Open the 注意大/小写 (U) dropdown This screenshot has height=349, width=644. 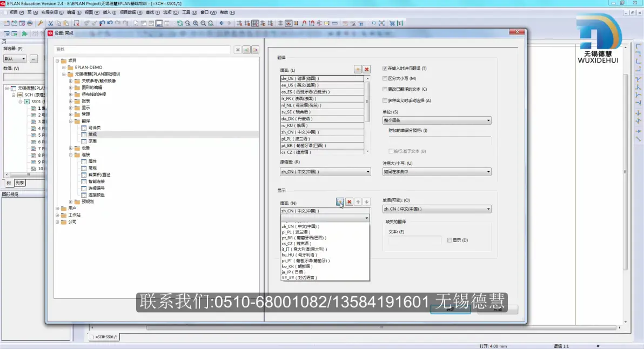(437, 172)
